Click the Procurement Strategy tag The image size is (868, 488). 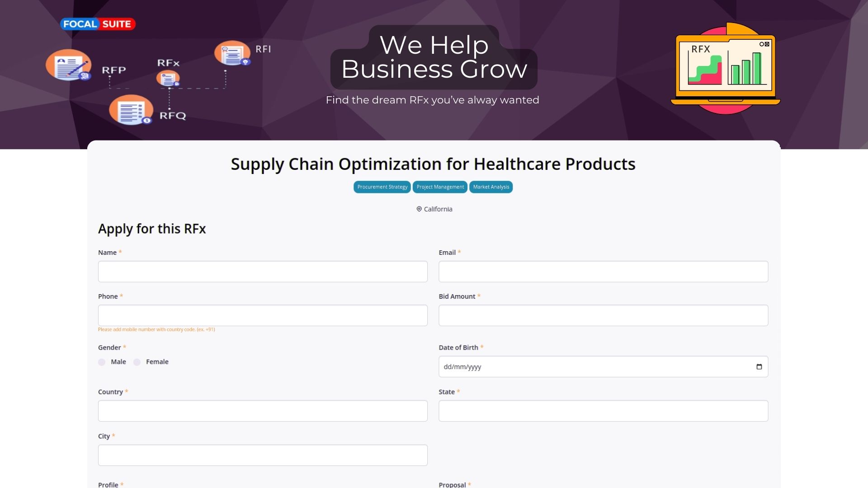click(382, 187)
